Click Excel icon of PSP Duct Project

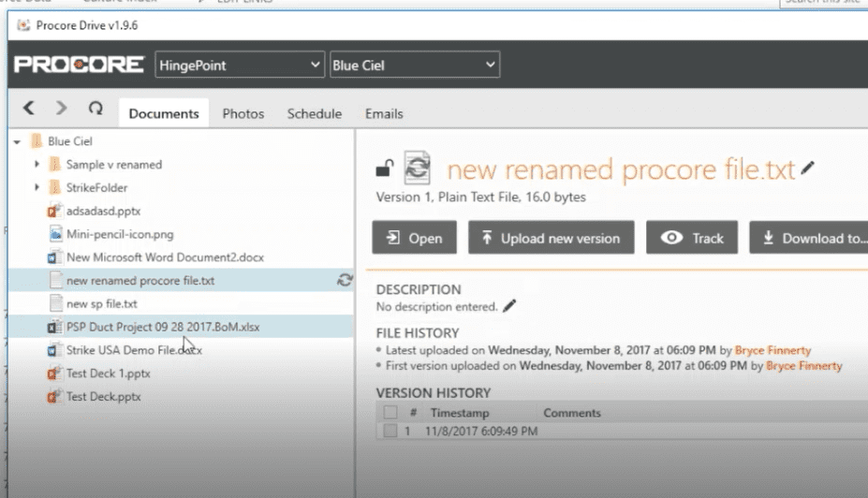pyautogui.click(x=54, y=327)
